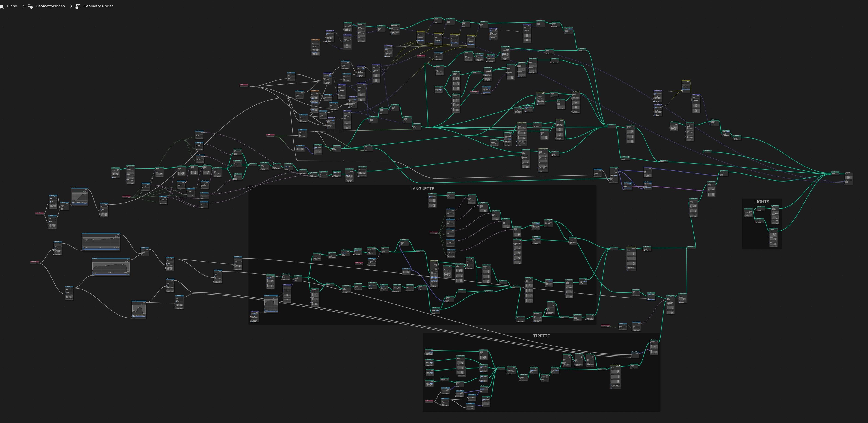Open Components dropdown on upper LIGHTS Transform Geometry
Viewport: 868px width, 423px height.
coord(775,207)
